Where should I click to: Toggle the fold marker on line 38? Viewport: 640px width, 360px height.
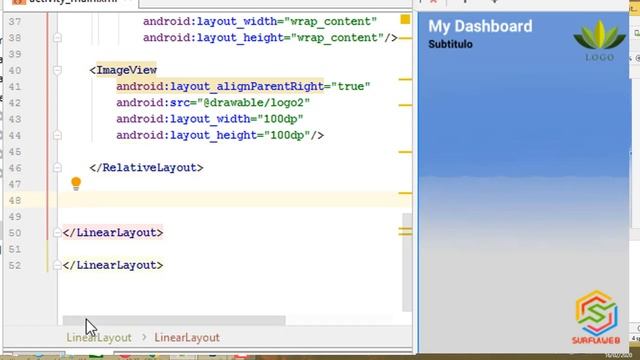(57, 38)
